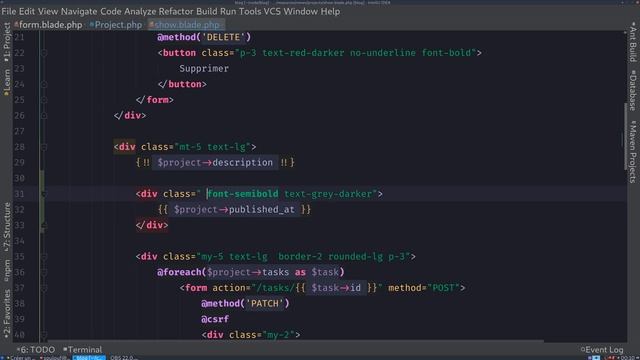Open the 6: TODO tool window
The height and width of the screenshot is (360, 640).
[36, 350]
